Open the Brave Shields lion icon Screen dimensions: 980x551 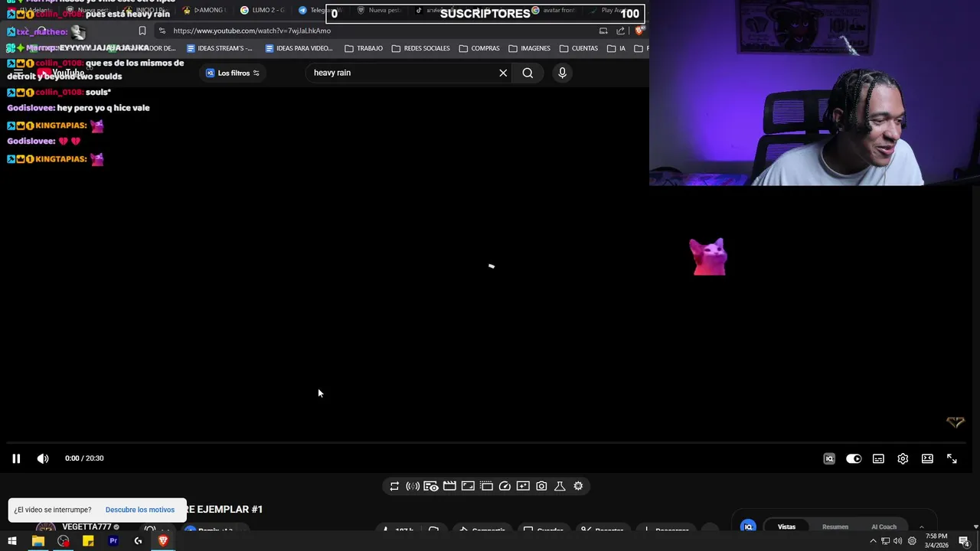click(639, 31)
